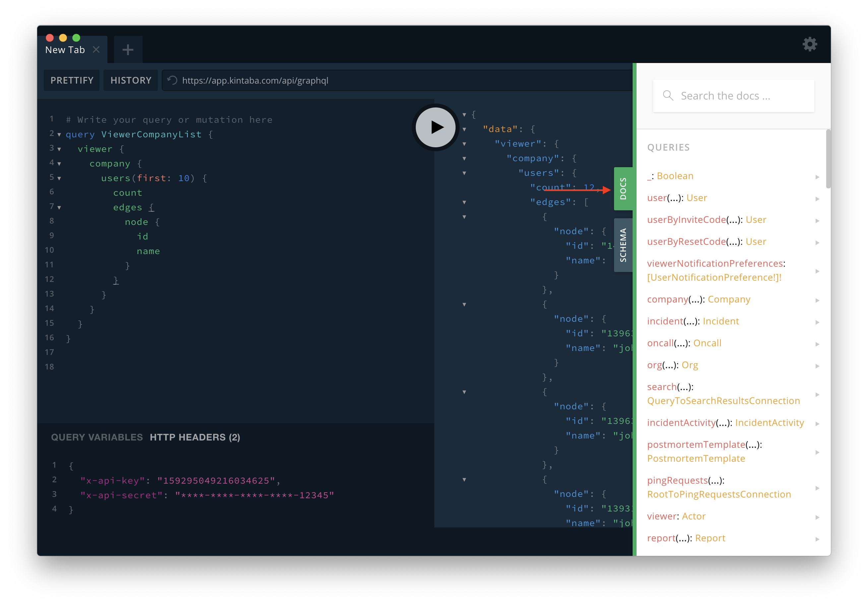This screenshot has height=605, width=868.
Task: Open the SCHEMA side panel tab
Action: coord(623,245)
